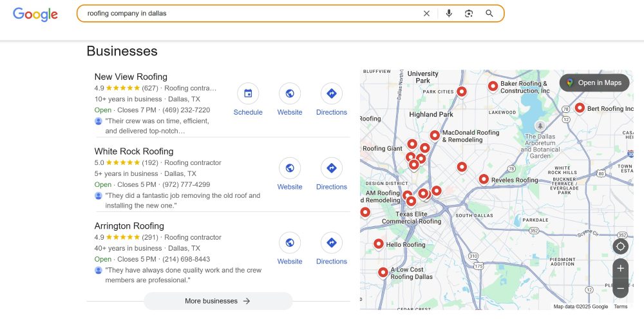The image size is (644, 319).
Task: Click New View Roofing review count (627)
Action: pos(150,88)
